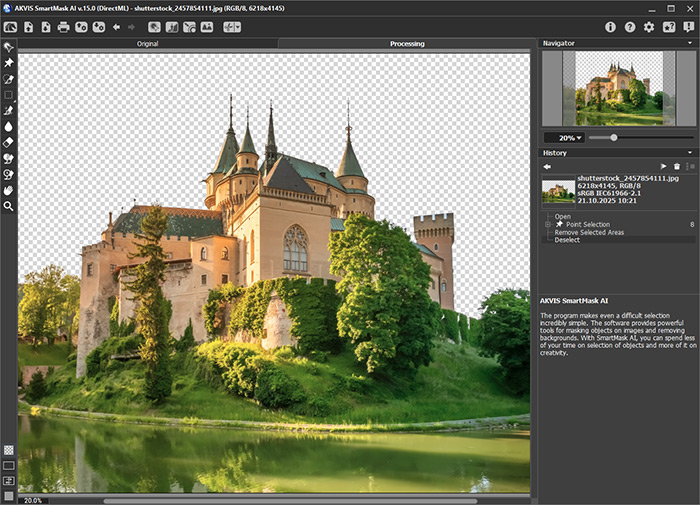700x505 pixels.
Task: Collapse the Navigator panel arrow
Action: coord(689,44)
